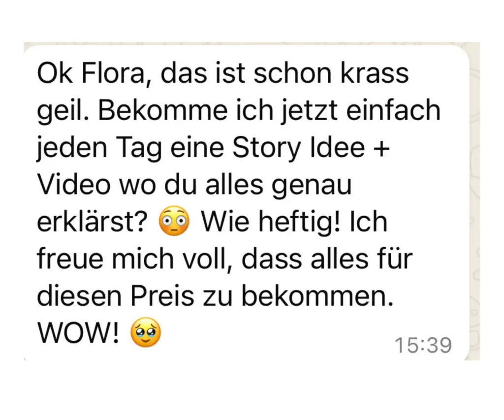Click the flushed face emoji after erklärst?

(x=174, y=220)
